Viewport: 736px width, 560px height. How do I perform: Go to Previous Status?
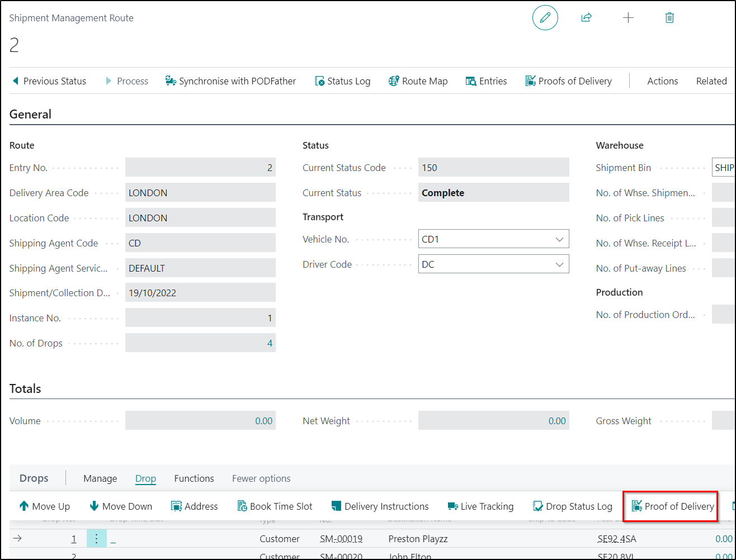click(x=49, y=81)
